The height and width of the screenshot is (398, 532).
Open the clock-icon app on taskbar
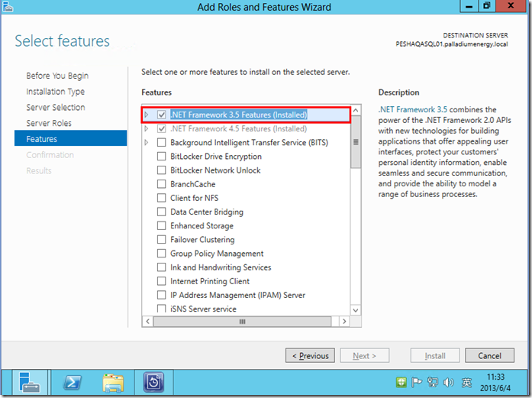tap(153, 382)
